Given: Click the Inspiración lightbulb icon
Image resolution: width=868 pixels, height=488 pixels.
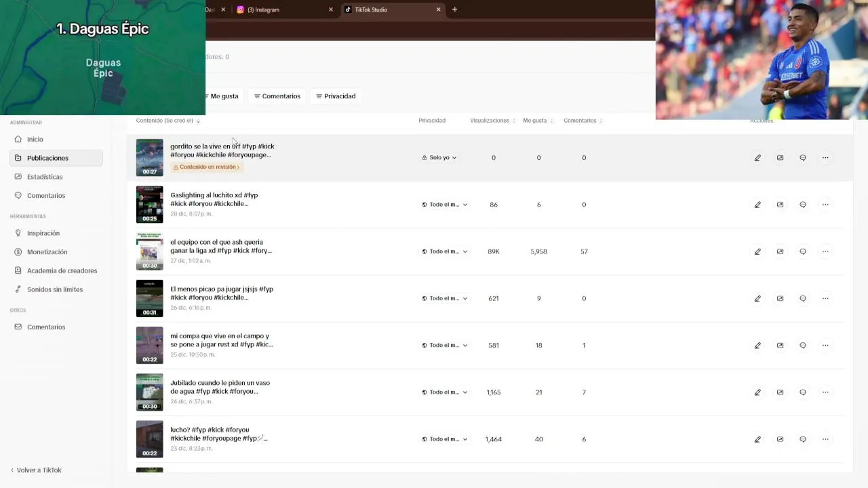Looking at the screenshot, I should [x=18, y=233].
